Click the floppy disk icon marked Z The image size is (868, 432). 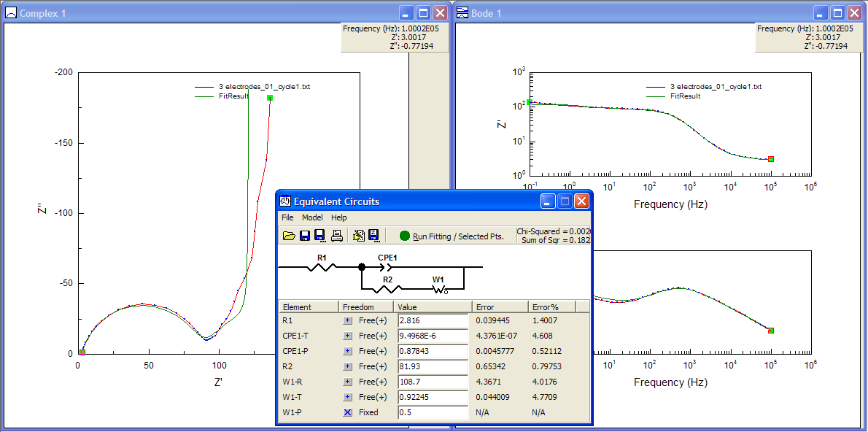click(373, 236)
